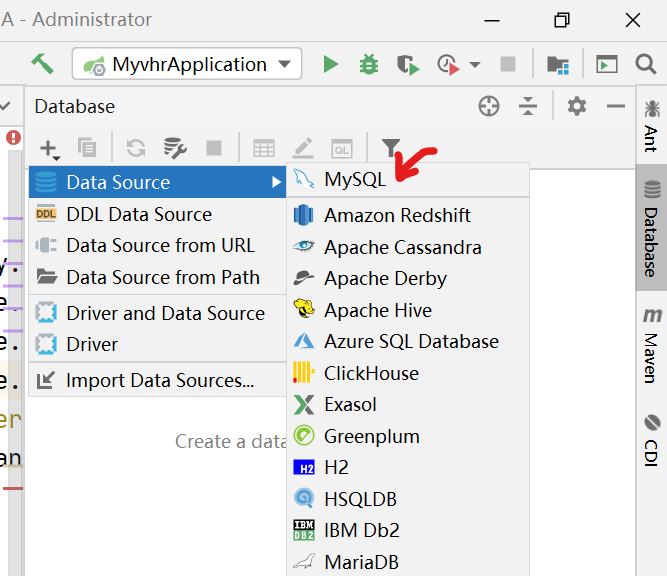
Task: Expand the profiler dropdown arrow
Action: point(475,65)
